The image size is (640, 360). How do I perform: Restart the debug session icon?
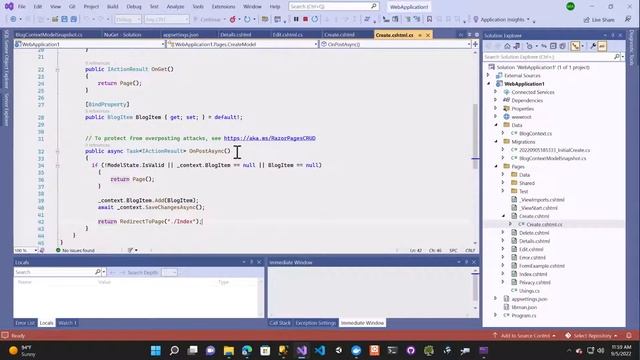click(315, 19)
